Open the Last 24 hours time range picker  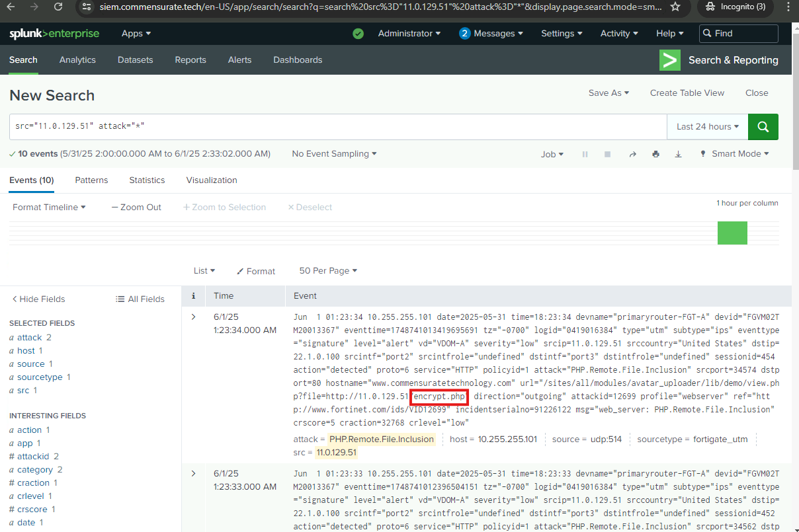[x=707, y=127]
